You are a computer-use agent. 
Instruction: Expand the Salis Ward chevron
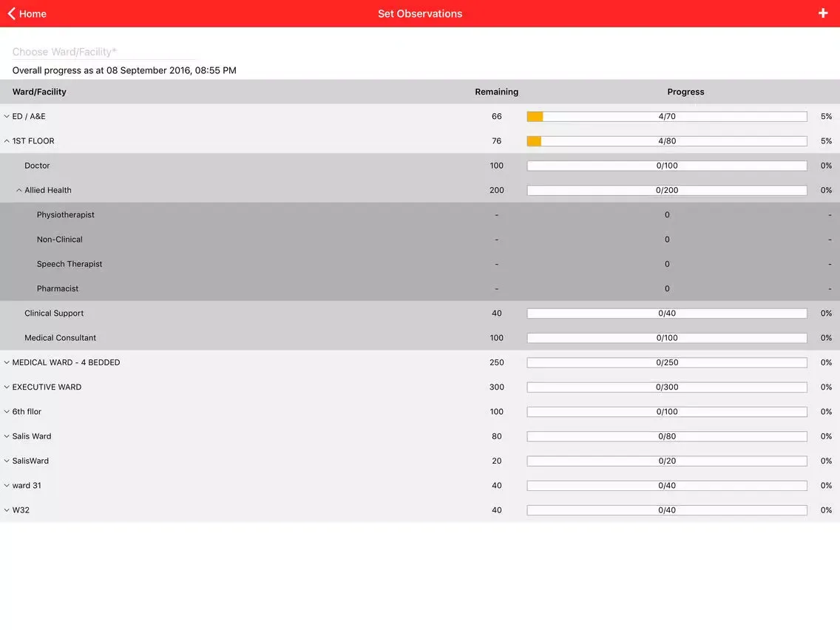click(7, 436)
